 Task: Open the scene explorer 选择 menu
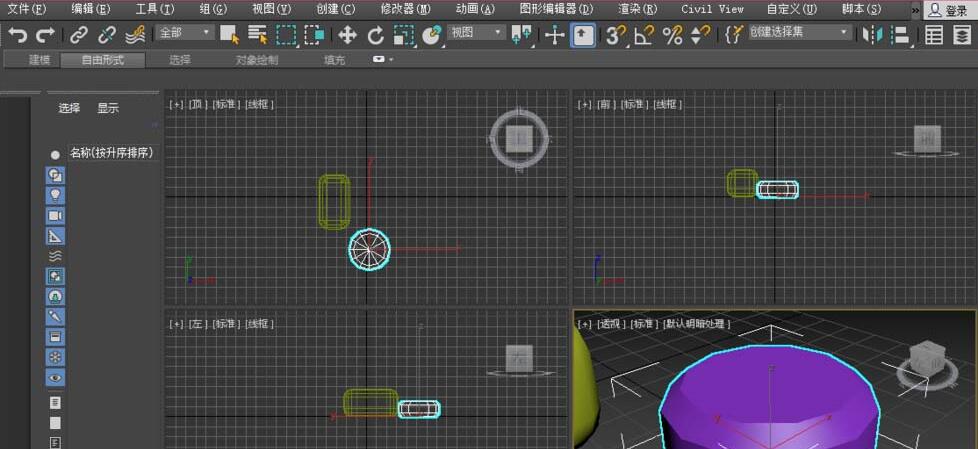(x=69, y=108)
